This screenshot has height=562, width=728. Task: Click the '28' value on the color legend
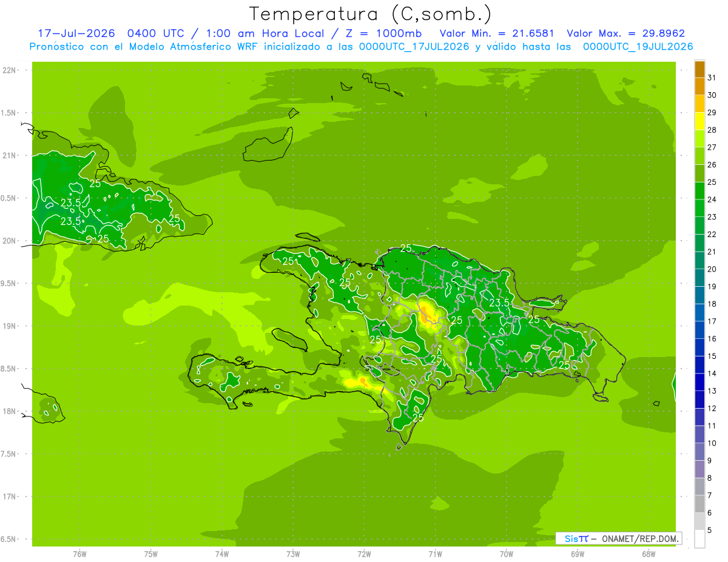(x=712, y=130)
